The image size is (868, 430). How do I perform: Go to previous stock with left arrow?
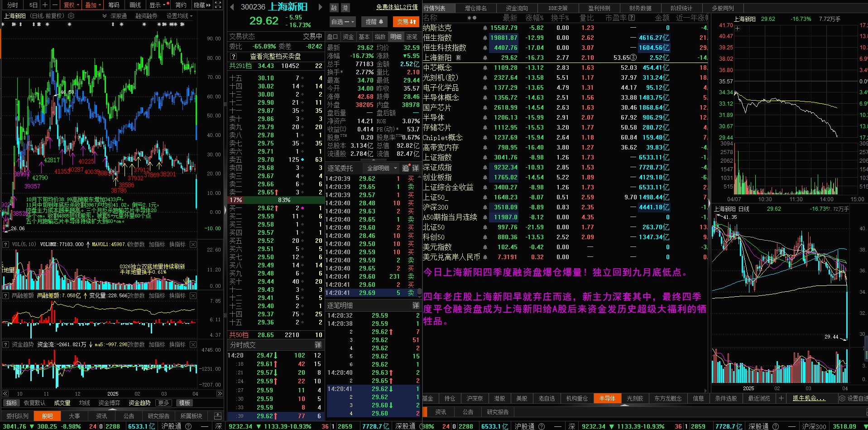[x=232, y=7]
